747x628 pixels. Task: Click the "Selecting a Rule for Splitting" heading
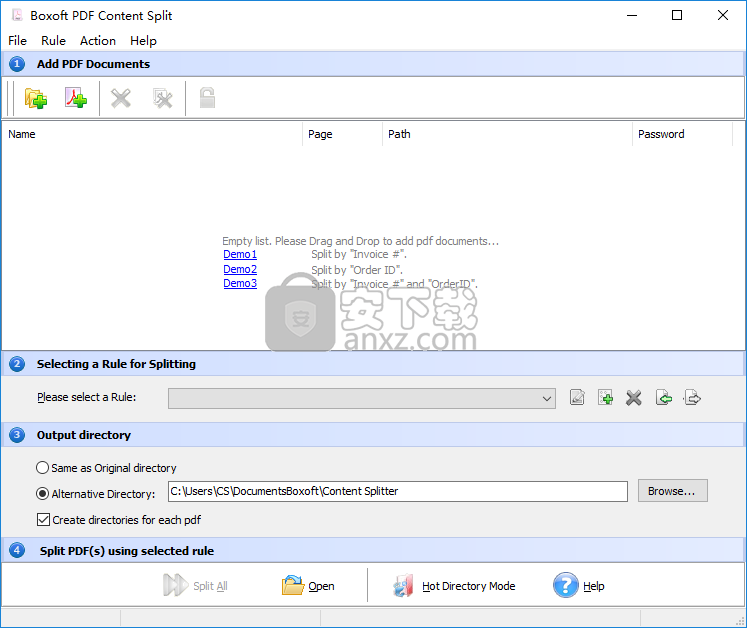point(116,364)
